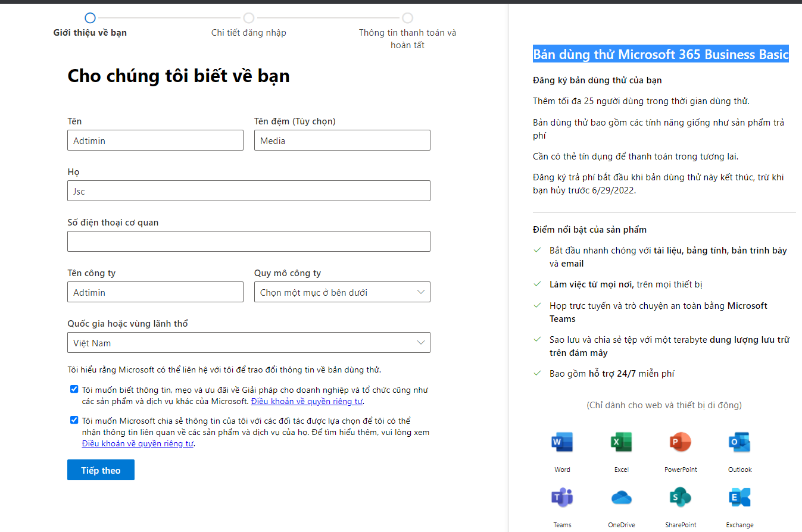Click the Word app icon
Image resolution: width=802 pixels, height=532 pixels.
click(x=562, y=442)
